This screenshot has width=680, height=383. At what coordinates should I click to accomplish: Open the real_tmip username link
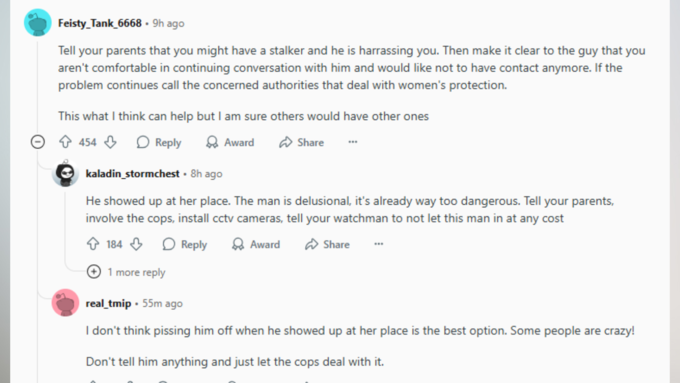[x=108, y=303]
